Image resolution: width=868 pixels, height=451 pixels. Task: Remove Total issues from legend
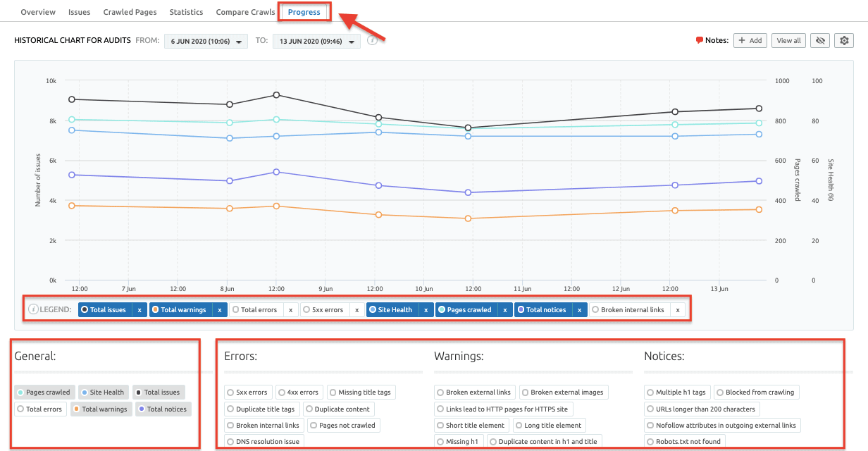[x=139, y=310]
